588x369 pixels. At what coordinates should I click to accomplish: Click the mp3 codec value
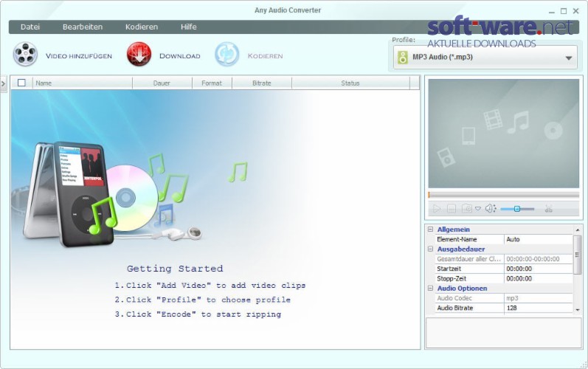(512, 298)
